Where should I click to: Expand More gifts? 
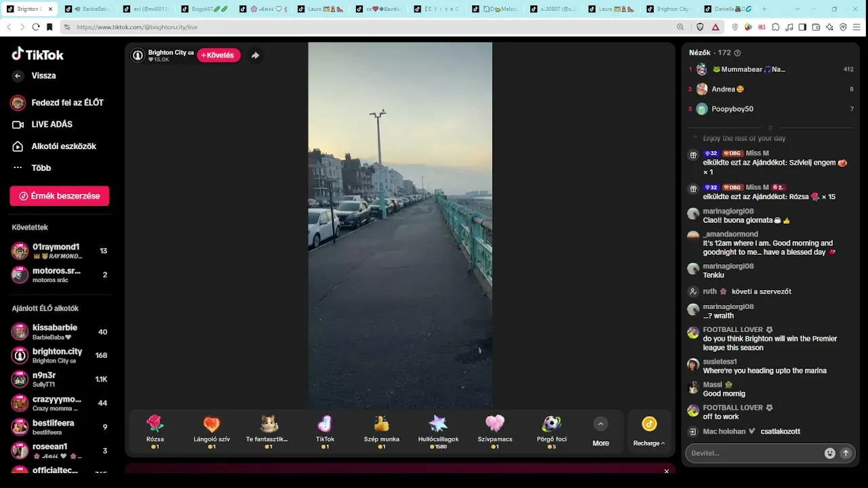[600, 432]
